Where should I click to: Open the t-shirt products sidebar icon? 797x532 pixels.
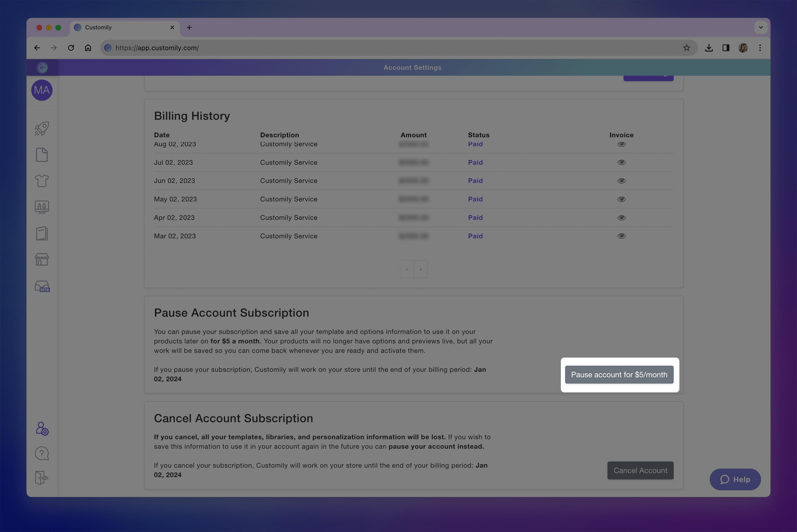click(42, 181)
